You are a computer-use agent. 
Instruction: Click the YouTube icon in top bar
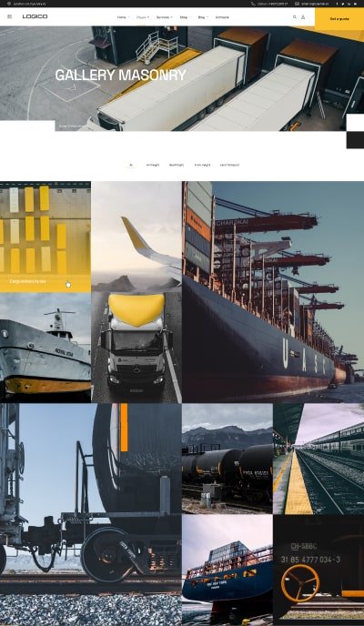pyautogui.click(x=355, y=4)
